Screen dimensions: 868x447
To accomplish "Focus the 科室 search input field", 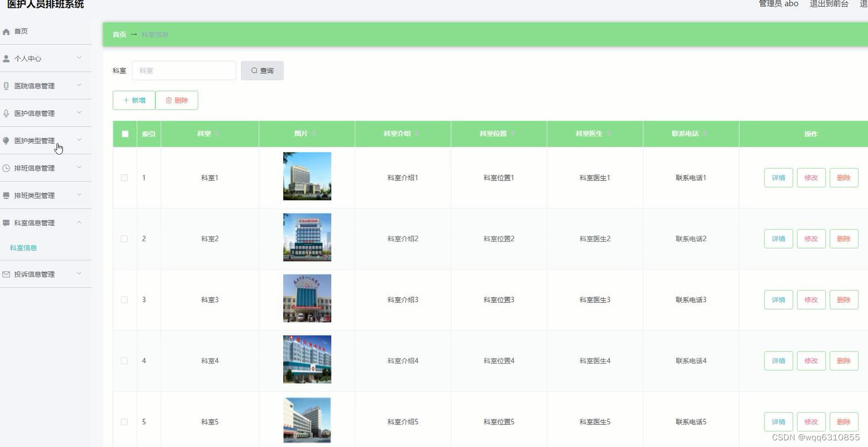I will (184, 70).
